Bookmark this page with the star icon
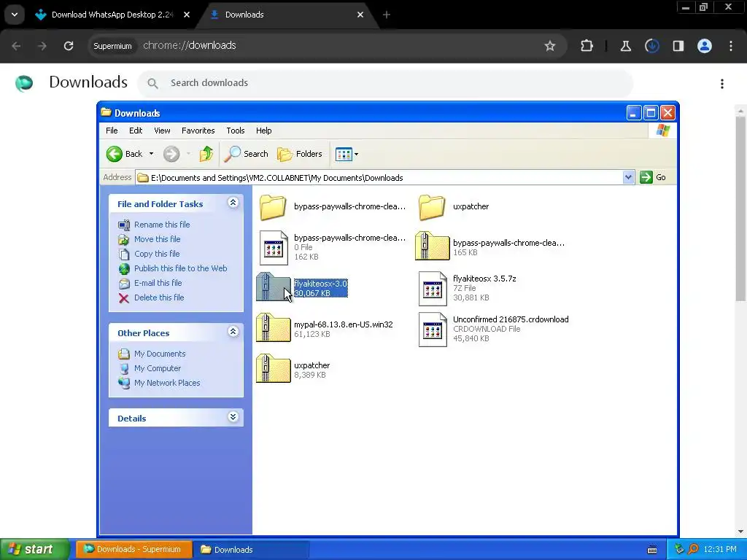 (x=550, y=46)
